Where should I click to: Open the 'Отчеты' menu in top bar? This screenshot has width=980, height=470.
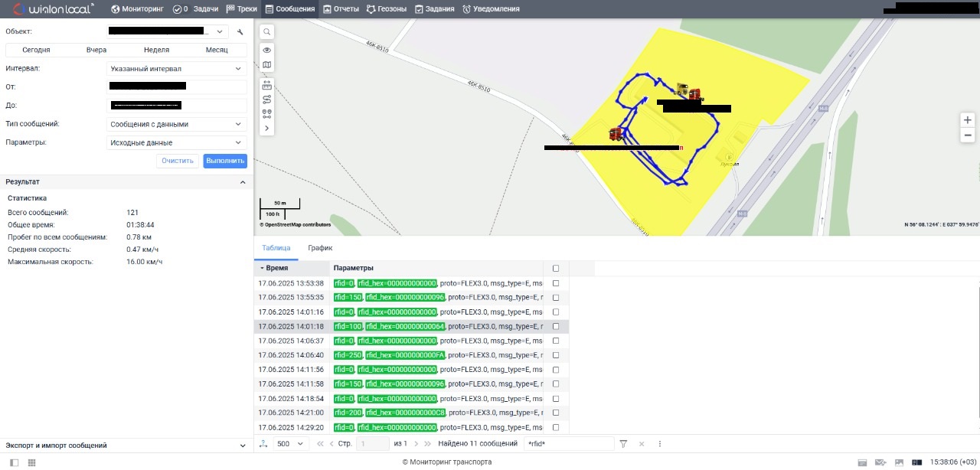tap(341, 9)
